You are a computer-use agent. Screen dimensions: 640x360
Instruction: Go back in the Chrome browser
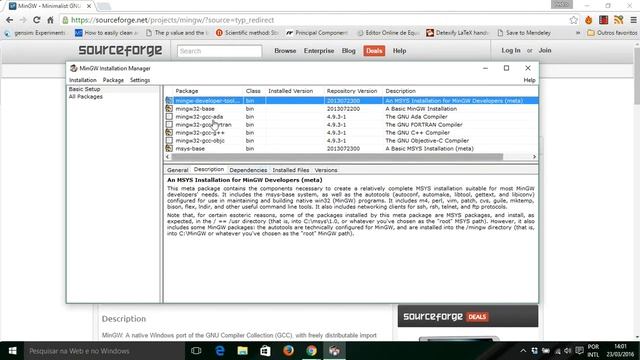[x=9, y=20]
